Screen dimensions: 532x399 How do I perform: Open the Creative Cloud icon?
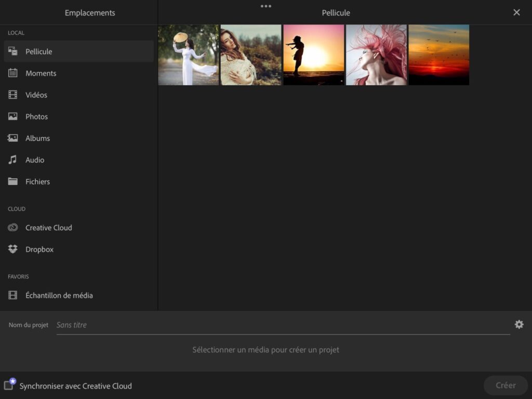(x=13, y=228)
